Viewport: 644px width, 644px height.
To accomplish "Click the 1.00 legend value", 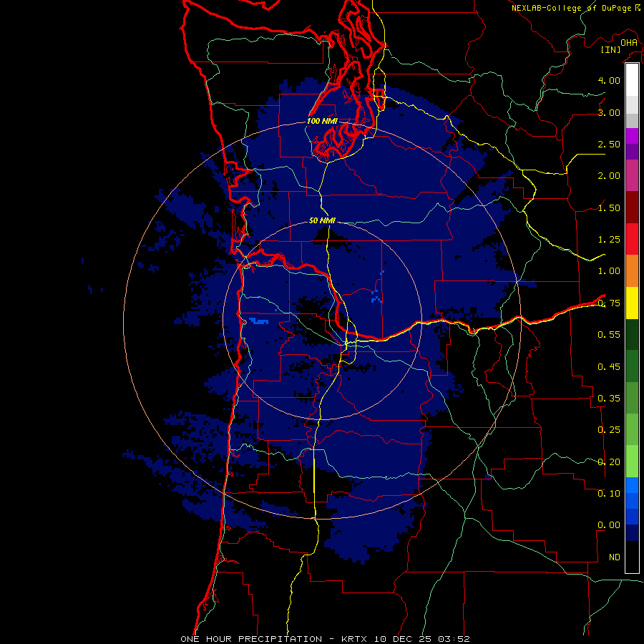I will (609, 271).
